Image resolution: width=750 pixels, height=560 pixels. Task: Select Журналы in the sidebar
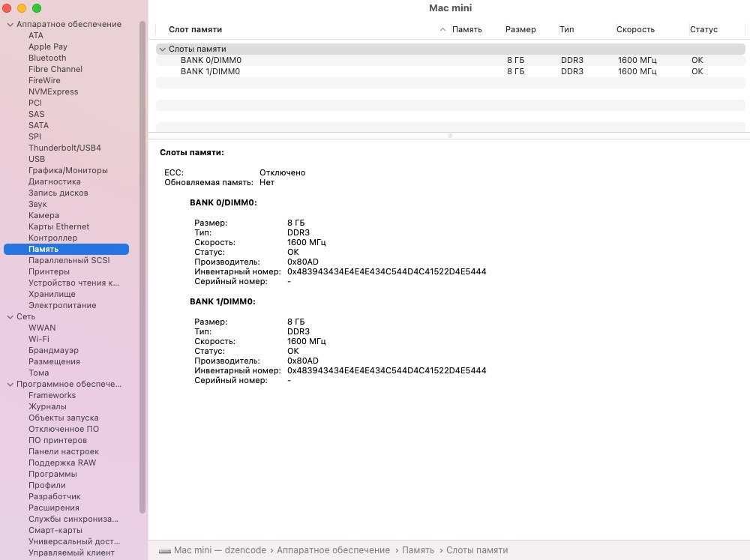pos(47,406)
